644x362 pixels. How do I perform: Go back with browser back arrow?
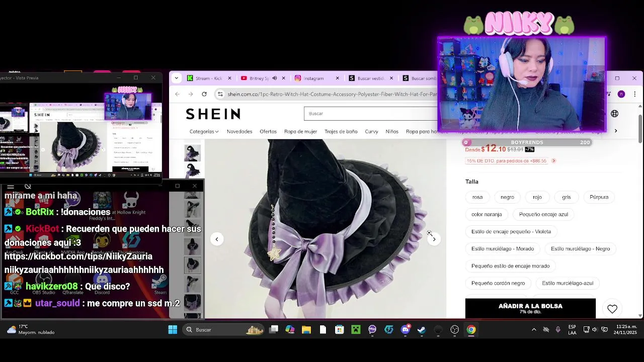[x=177, y=94]
